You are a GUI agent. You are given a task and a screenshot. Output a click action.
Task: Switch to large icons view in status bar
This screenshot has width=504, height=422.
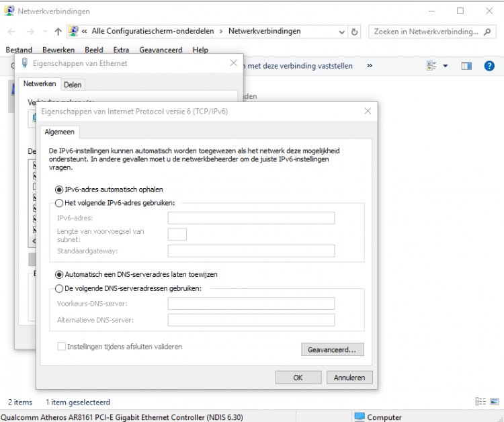click(x=494, y=402)
